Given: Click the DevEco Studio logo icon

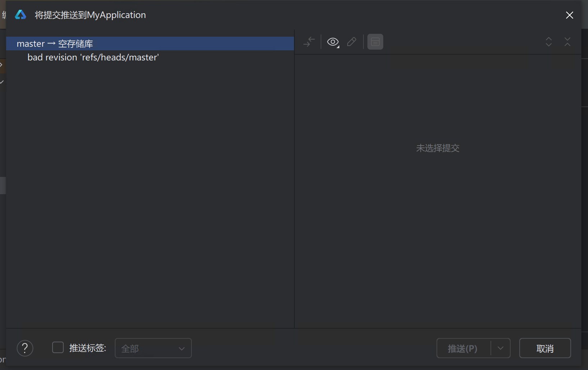Looking at the screenshot, I should [21, 15].
